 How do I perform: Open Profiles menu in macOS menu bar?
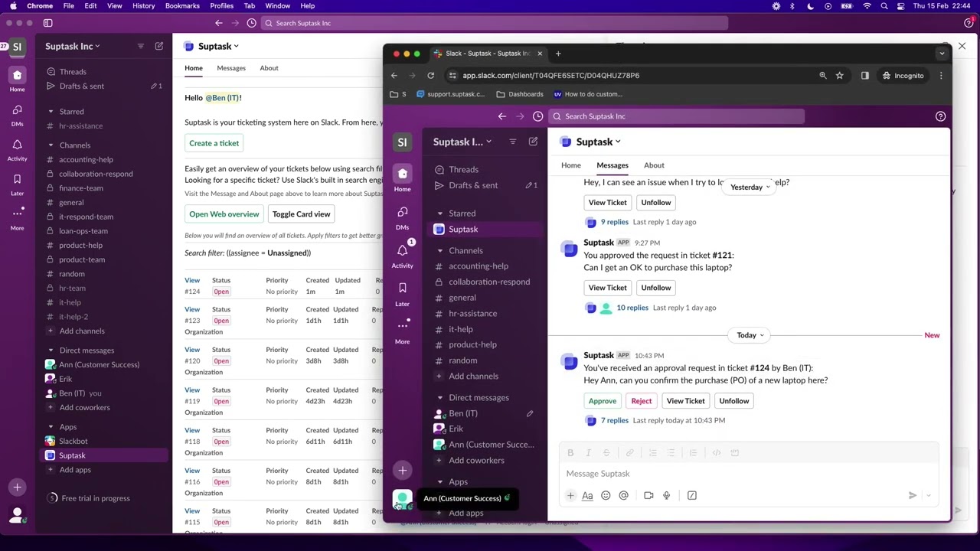click(x=221, y=5)
